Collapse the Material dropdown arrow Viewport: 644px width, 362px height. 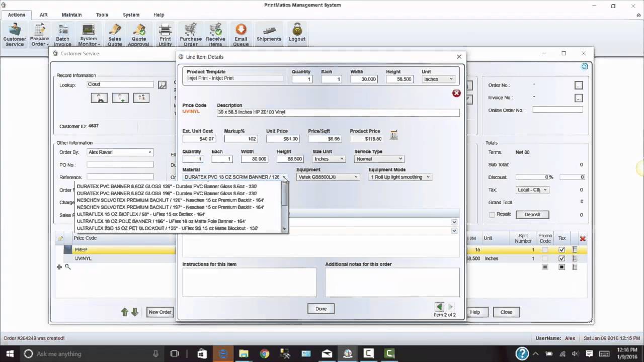[x=284, y=177]
